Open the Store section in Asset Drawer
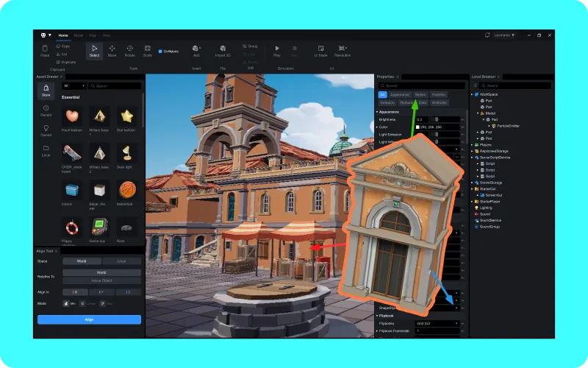The image size is (588, 368). point(46,91)
